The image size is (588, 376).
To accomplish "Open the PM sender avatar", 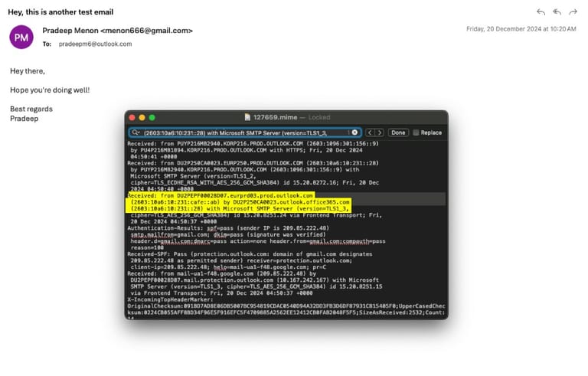I will pyautogui.click(x=21, y=38).
